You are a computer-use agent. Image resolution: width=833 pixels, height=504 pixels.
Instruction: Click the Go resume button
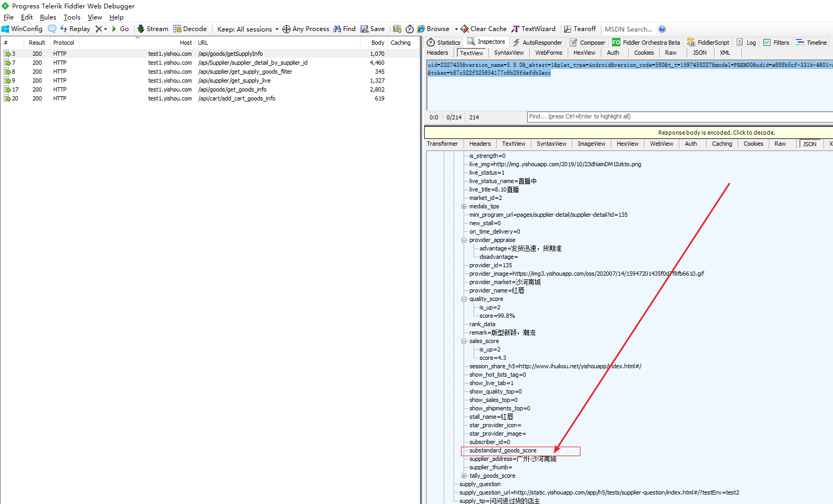pos(120,29)
